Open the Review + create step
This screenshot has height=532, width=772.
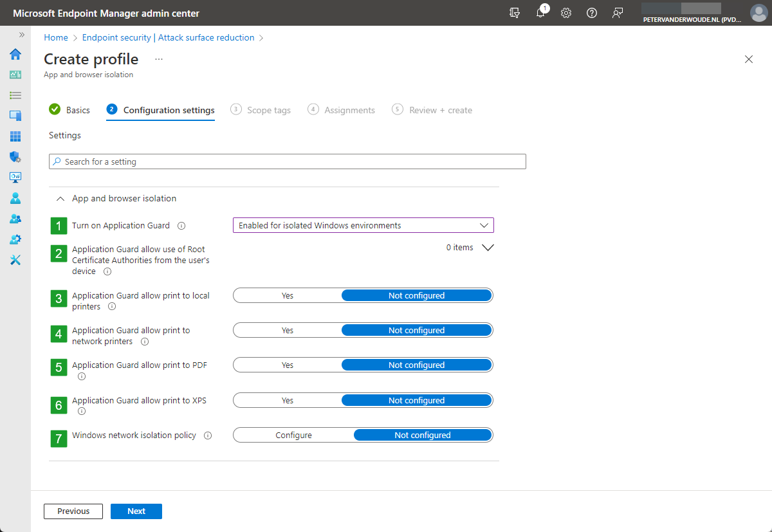point(440,109)
